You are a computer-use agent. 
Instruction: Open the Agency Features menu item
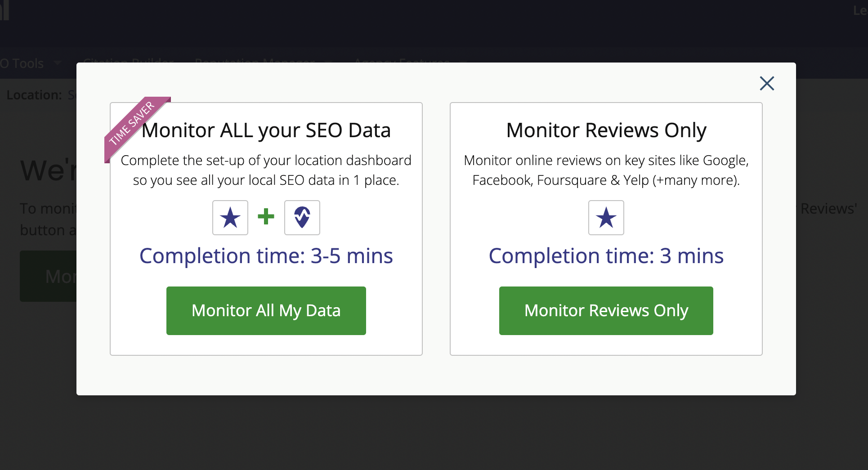402,60
